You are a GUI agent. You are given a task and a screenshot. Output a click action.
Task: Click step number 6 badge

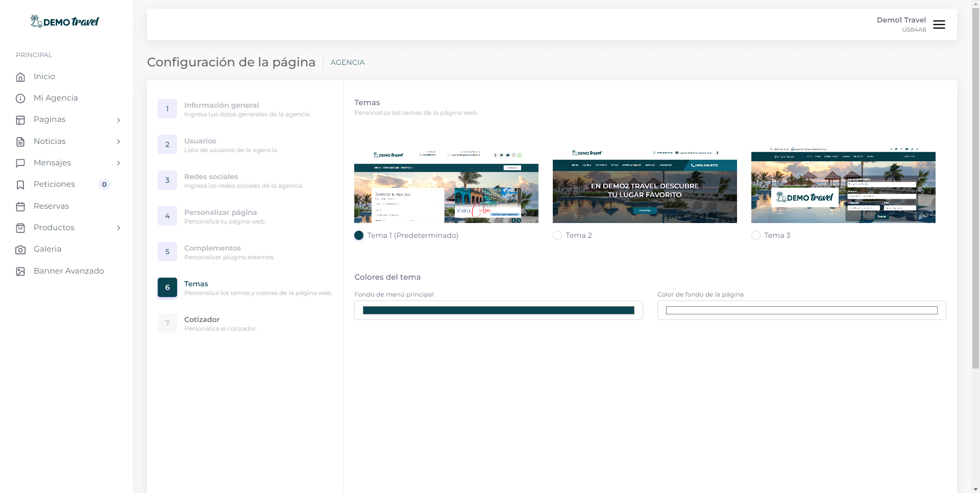pyautogui.click(x=167, y=287)
